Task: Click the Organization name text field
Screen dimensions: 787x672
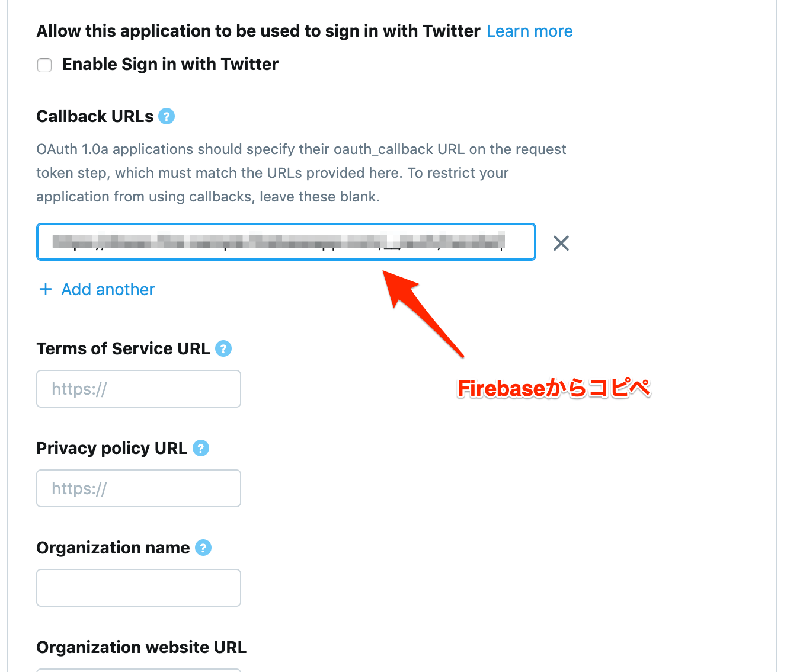Action: pos(139,588)
